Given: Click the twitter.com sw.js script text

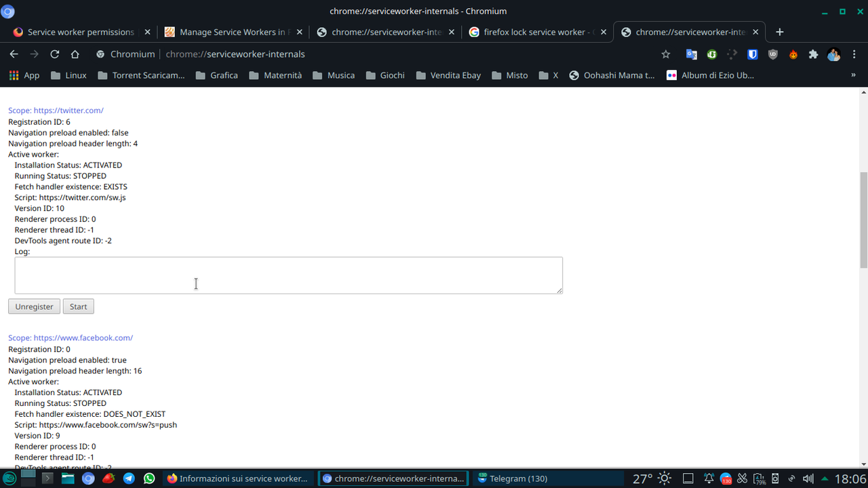Looking at the screenshot, I should tap(70, 197).
